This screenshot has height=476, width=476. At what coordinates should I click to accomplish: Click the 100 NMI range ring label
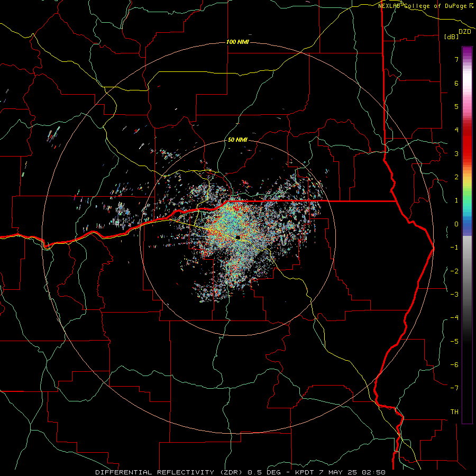pyautogui.click(x=237, y=42)
